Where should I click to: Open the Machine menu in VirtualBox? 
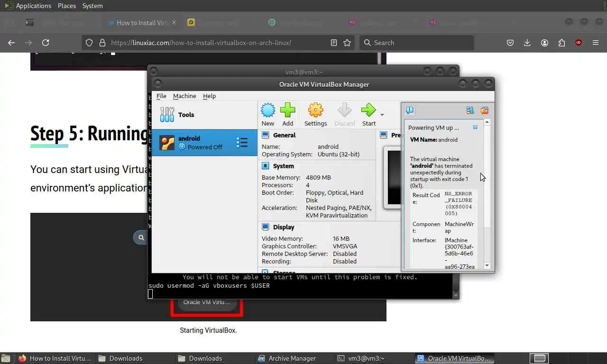pyautogui.click(x=184, y=96)
